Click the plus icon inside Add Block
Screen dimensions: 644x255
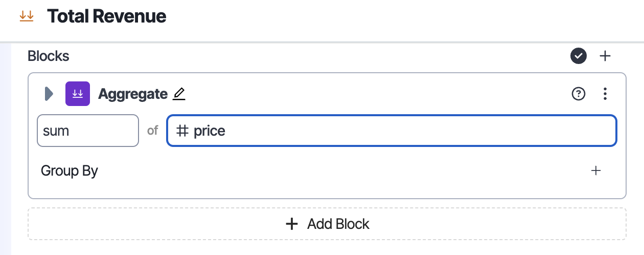tap(292, 224)
